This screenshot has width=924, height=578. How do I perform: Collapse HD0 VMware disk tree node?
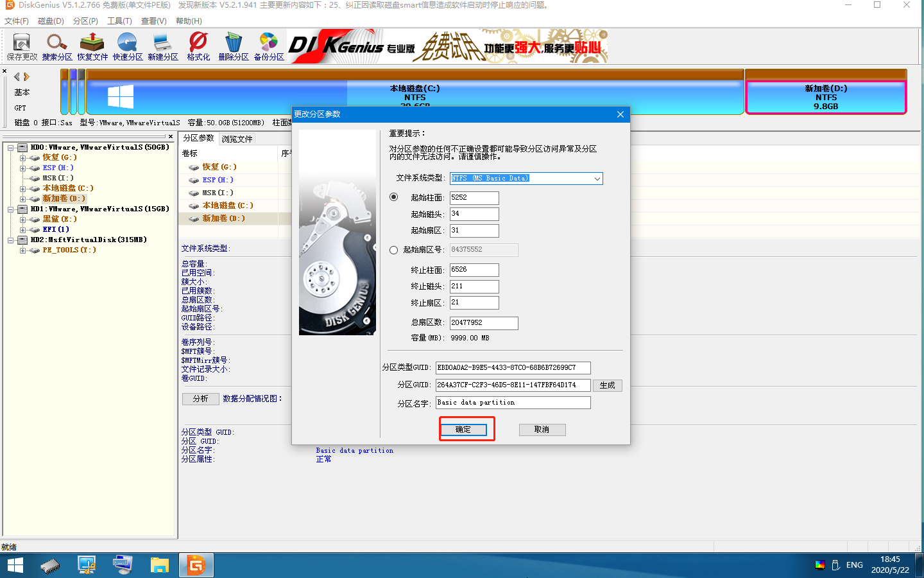tap(11, 148)
